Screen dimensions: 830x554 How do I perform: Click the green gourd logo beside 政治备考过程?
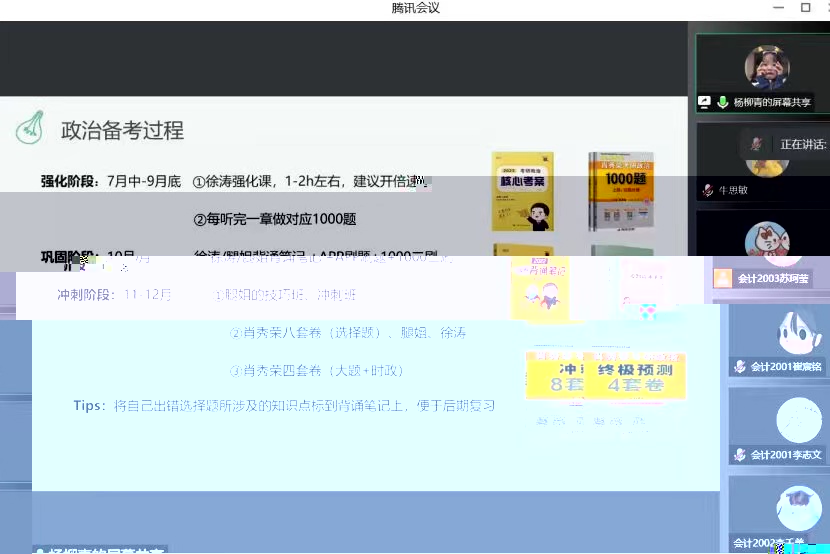[x=30, y=128]
